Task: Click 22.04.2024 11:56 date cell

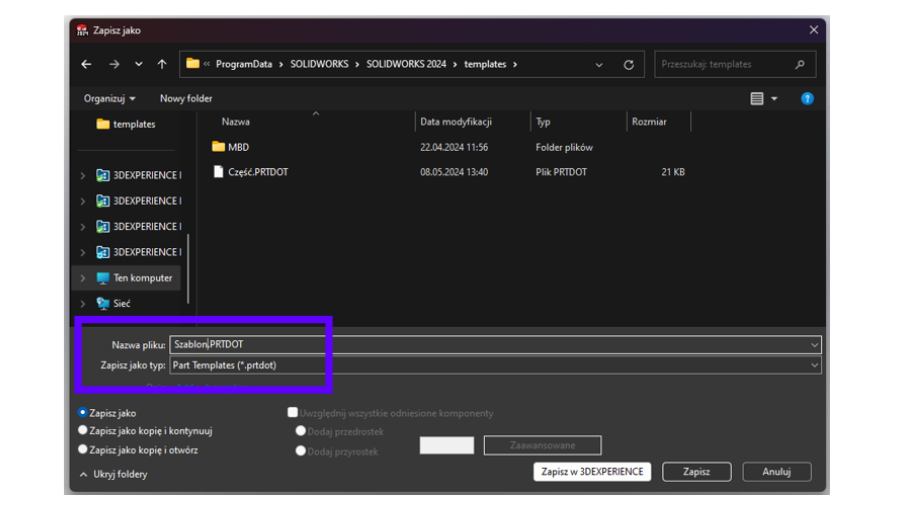Action: [x=454, y=147]
